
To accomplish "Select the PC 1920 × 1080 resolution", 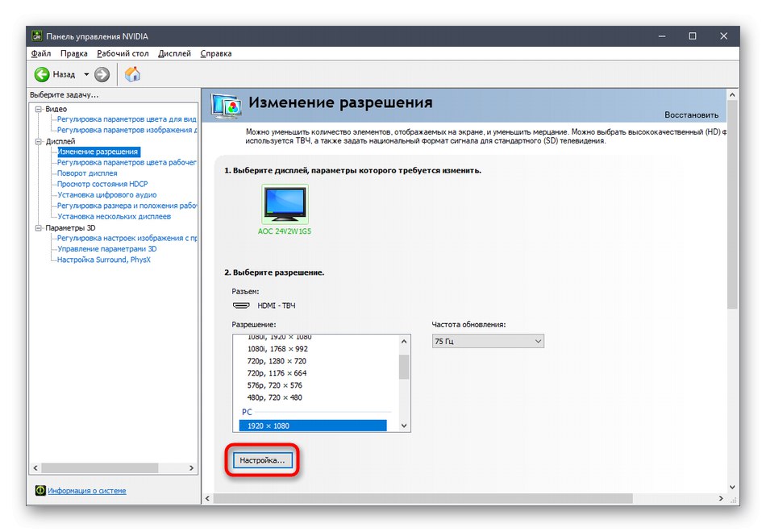I will (x=313, y=426).
